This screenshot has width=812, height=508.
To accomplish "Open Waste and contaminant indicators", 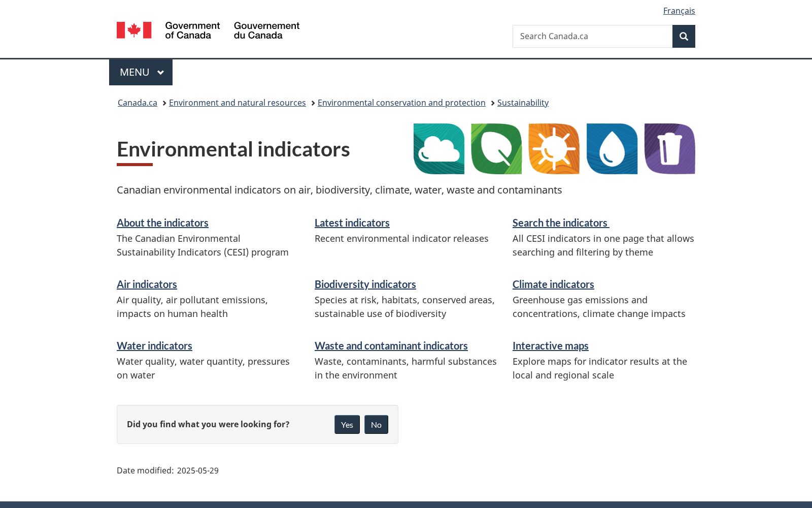I will tap(391, 345).
